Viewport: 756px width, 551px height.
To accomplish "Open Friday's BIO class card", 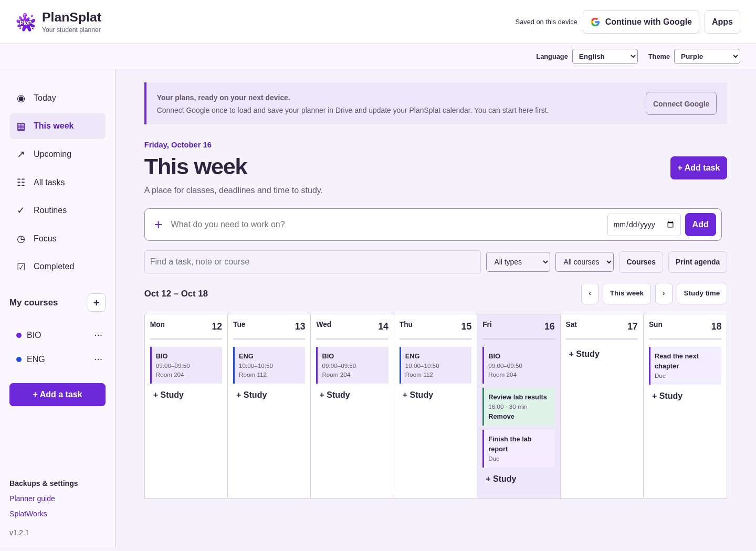I will point(519,365).
